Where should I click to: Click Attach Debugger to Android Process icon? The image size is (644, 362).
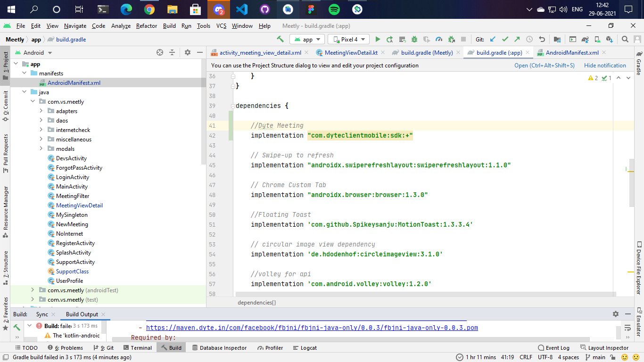click(x=451, y=39)
